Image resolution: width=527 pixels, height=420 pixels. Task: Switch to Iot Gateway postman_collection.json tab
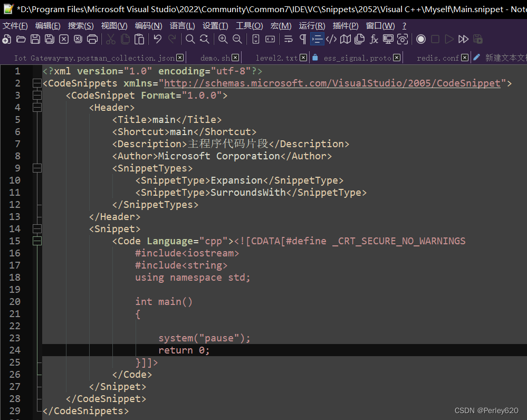(94, 58)
